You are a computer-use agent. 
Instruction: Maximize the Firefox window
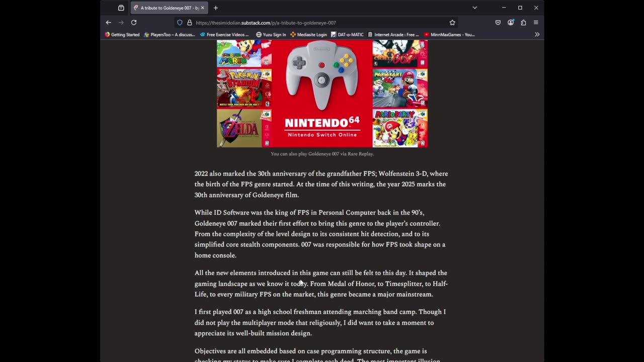point(520,8)
